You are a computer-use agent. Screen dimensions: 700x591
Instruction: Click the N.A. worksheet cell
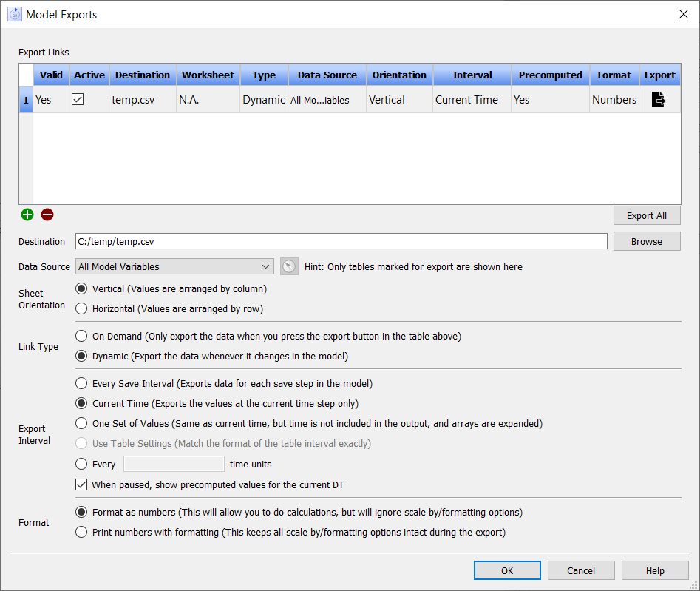pyautogui.click(x=208, y=100)
